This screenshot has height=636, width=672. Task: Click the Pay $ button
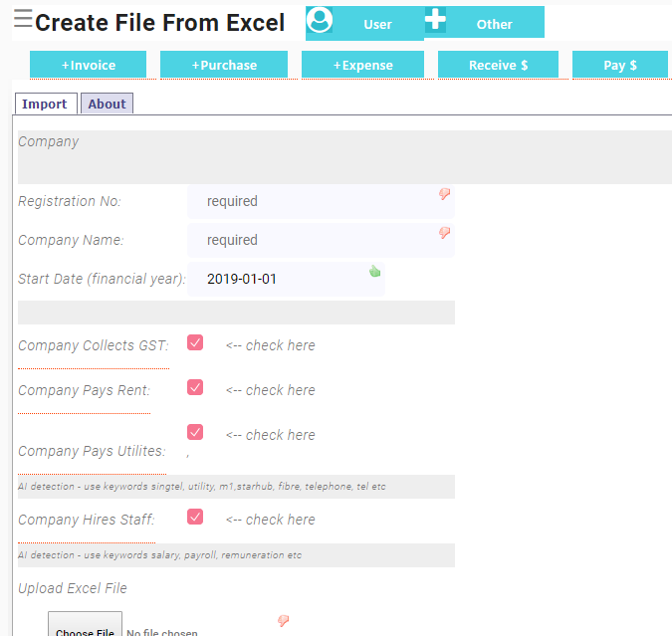point(620,65)
